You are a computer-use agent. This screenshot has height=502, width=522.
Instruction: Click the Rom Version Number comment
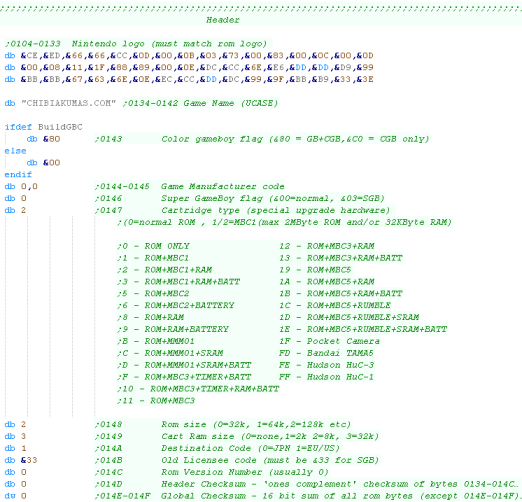212,472
